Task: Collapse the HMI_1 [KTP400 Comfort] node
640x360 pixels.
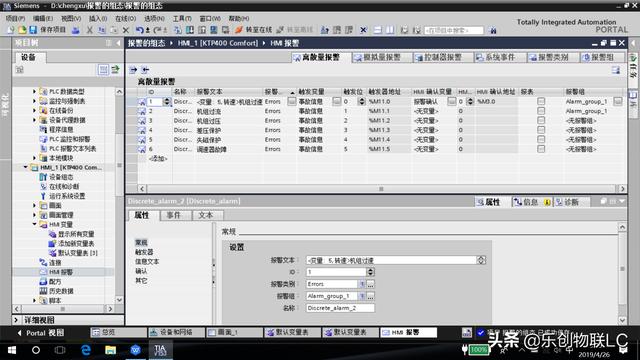Action: (x=25, y=167)
